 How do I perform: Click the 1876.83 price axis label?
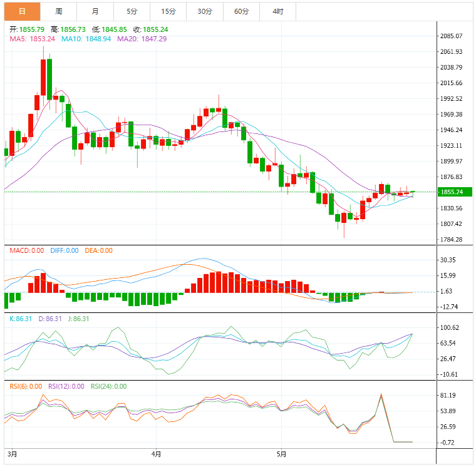452,177
